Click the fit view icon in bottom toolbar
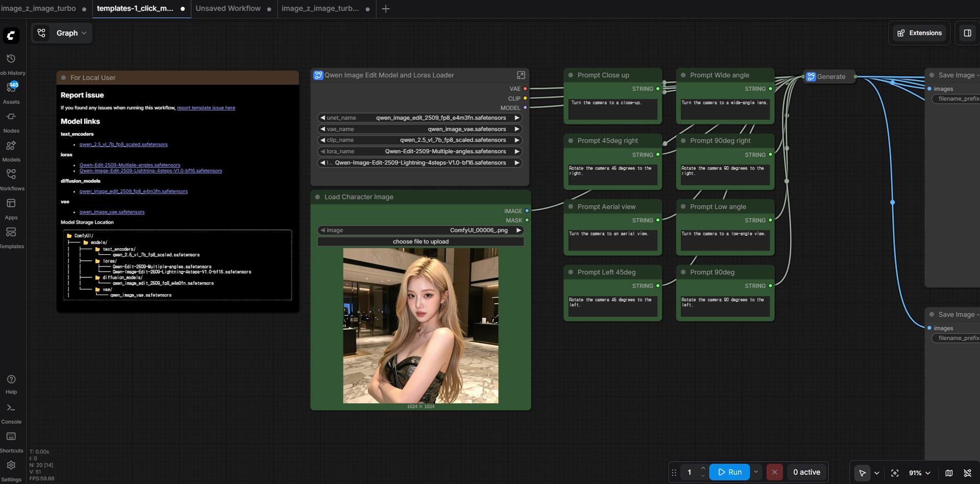The image size is (980, 484). [x=895, y=473]
